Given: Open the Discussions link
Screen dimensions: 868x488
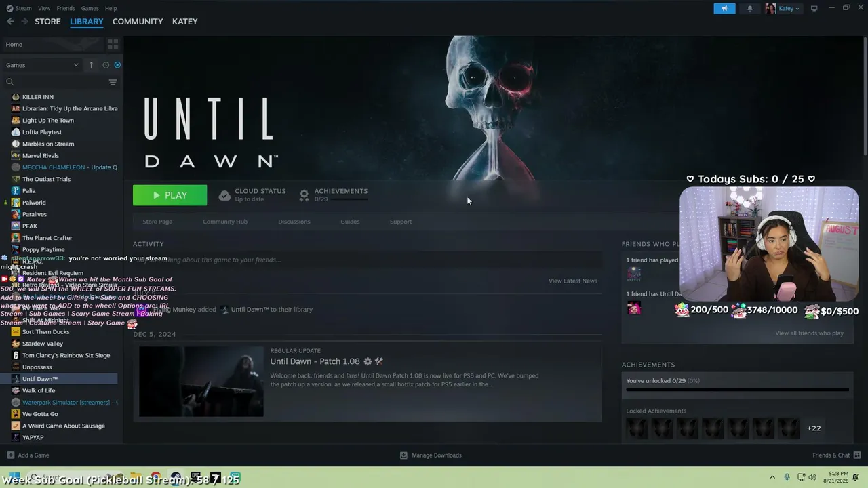Looking at the screenshot, I should coord(294,222).
